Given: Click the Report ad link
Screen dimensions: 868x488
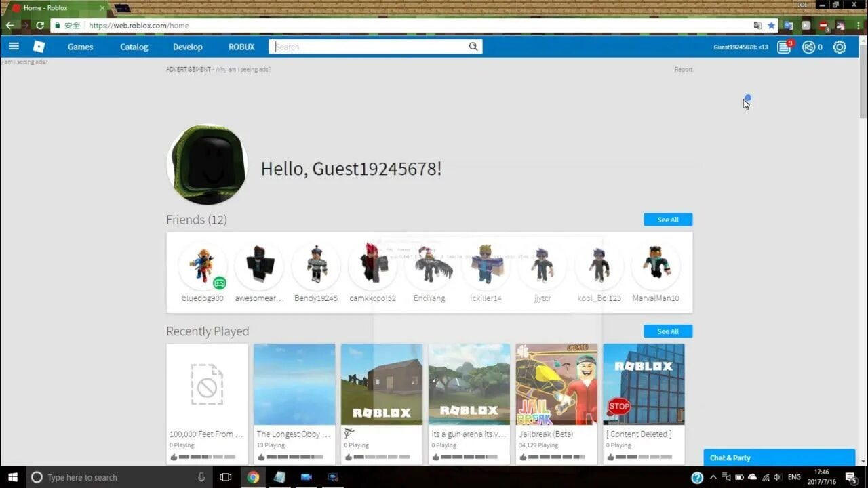Looking at the screenshot, I should (x=684, y=69).
